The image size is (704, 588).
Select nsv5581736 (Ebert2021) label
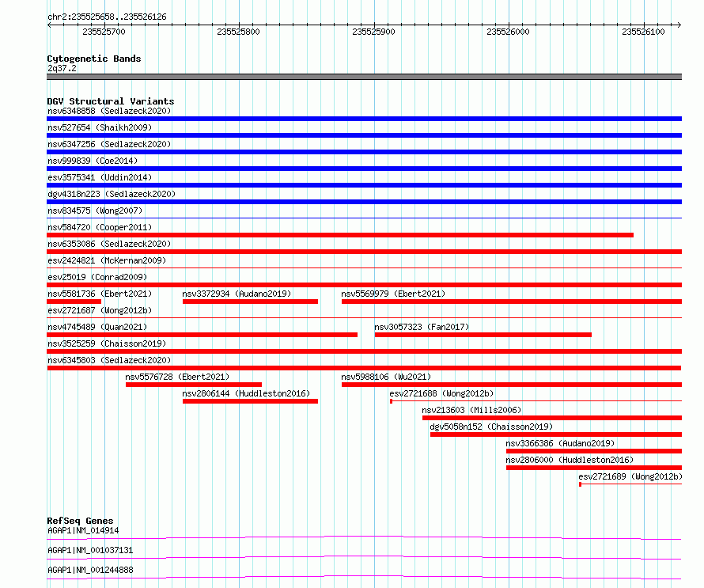pyautogui.click(x=100, y=294)
